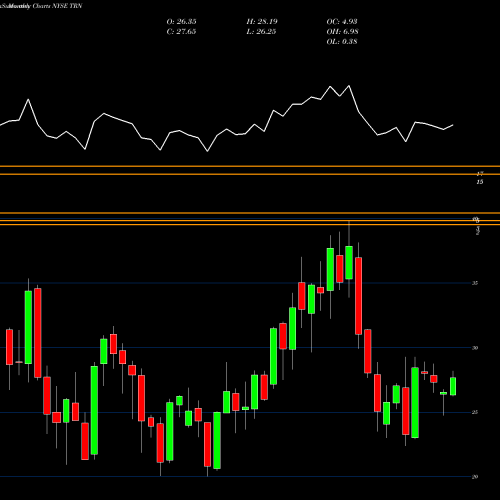500x500 pixels.
Task: Click the 'OL: 0.38' reading
Action: point(342,41)
